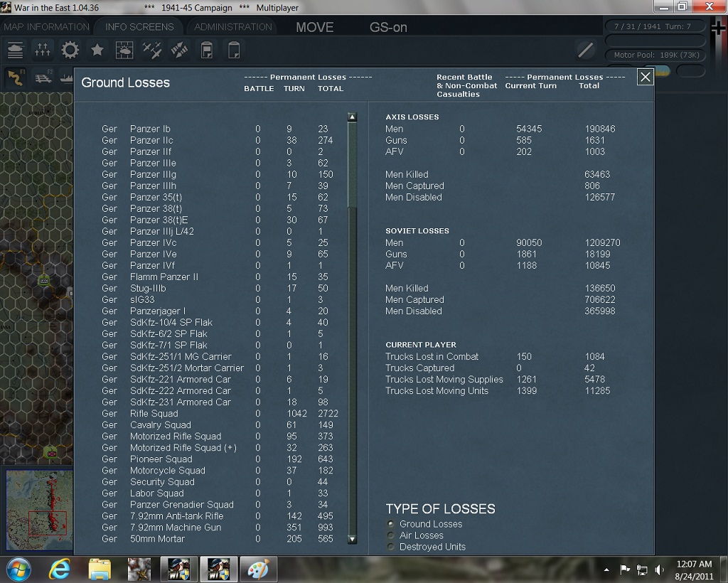Click the losses list scrollbar thumb
Viewport: 728px width, 583px height.
pos(353,165)
